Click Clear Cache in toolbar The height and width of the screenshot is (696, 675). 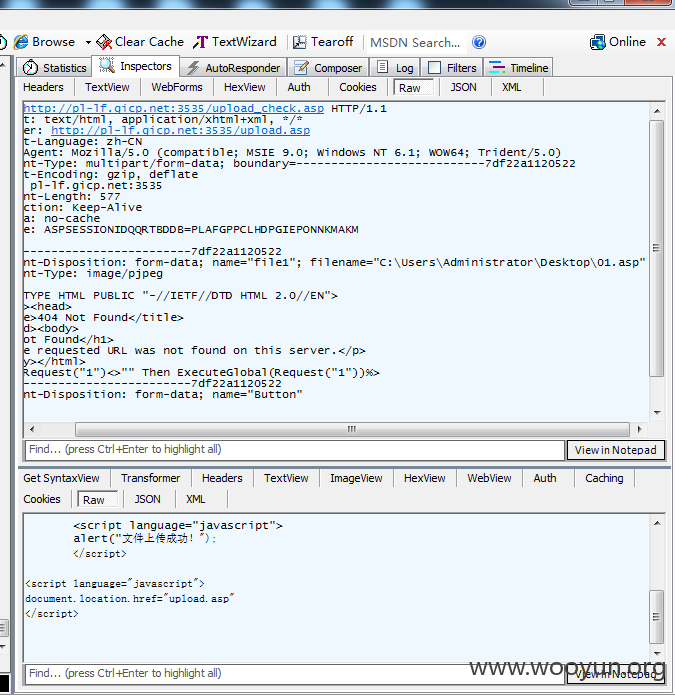[x=140, y=42]
